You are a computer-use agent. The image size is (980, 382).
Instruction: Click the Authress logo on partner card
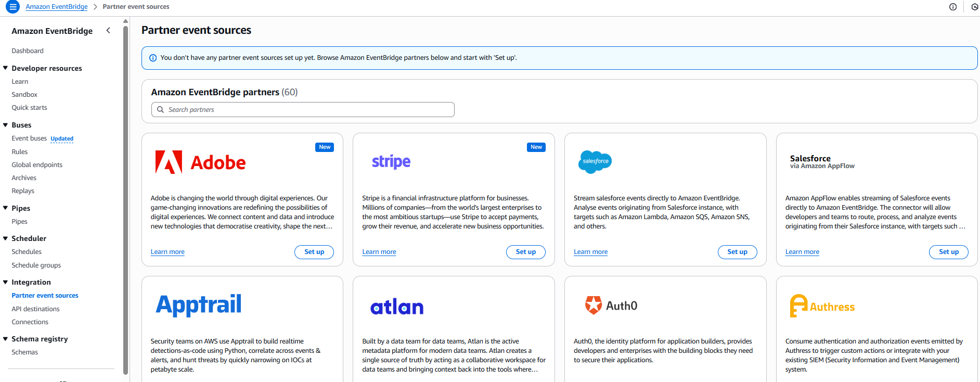coord(822,306)
